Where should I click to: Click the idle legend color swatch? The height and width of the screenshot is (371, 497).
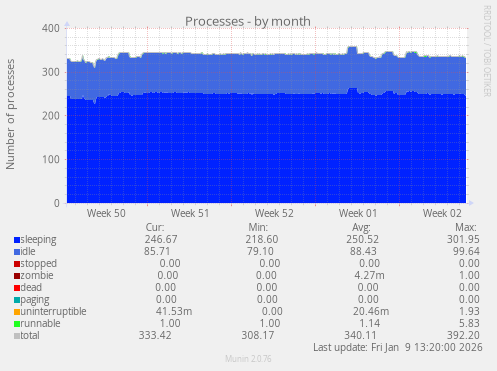17,252
